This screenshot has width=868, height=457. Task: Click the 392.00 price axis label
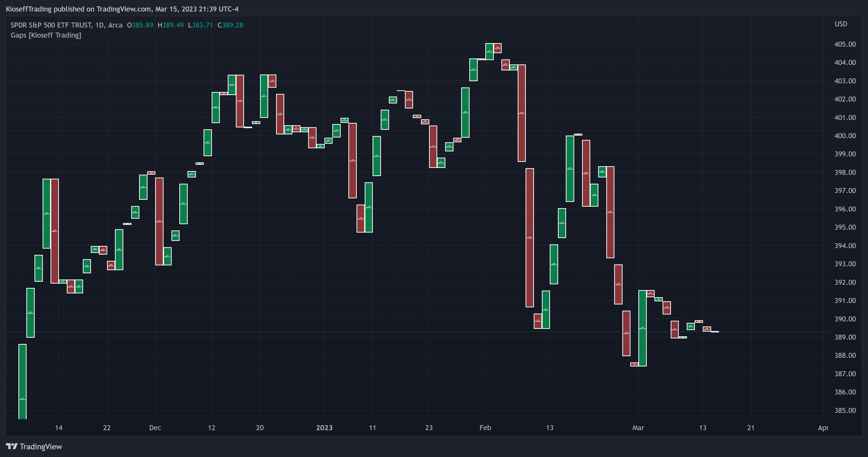pos(845,282)
